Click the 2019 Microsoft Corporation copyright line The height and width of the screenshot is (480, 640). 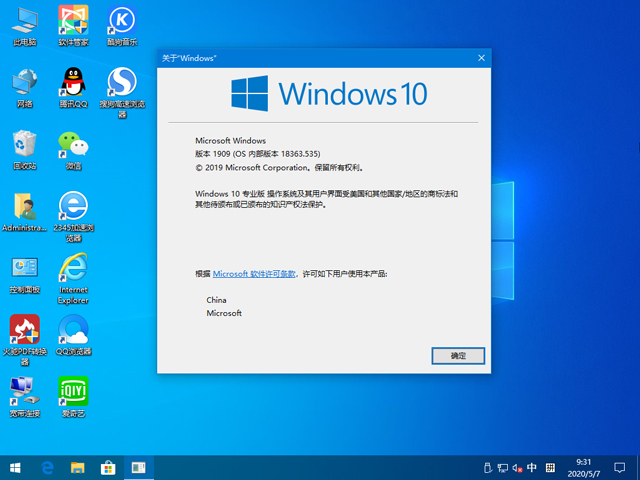pyautogui.click(x=279, y=167)
